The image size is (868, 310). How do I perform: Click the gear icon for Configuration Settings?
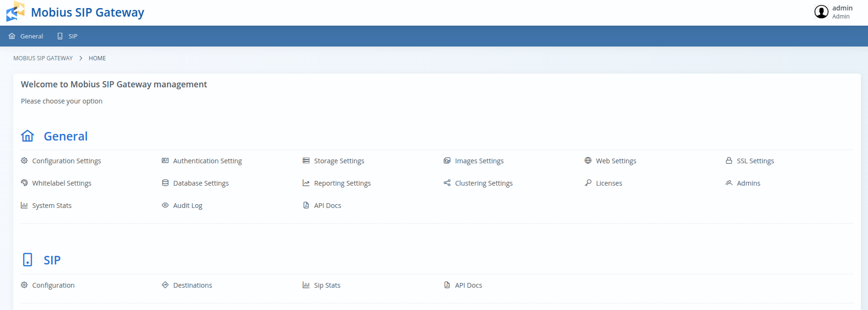pos(24,160)
